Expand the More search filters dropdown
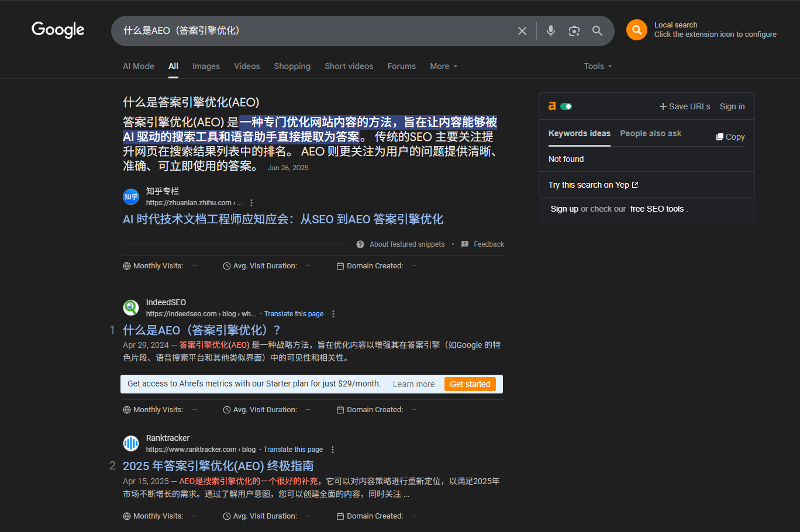 point(444,66)
